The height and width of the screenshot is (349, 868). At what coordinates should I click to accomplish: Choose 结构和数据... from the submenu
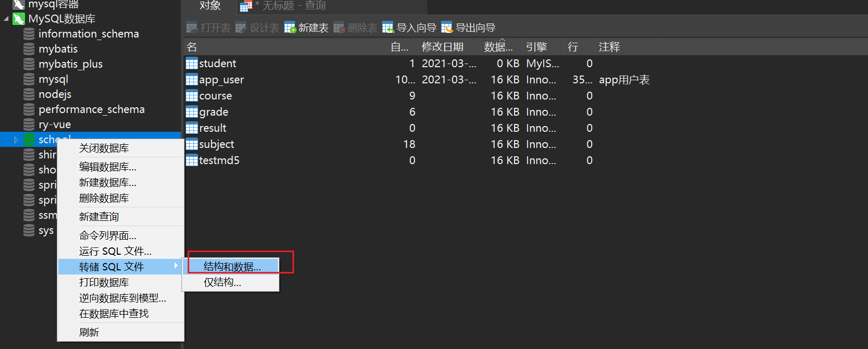[x=232, y=267]
